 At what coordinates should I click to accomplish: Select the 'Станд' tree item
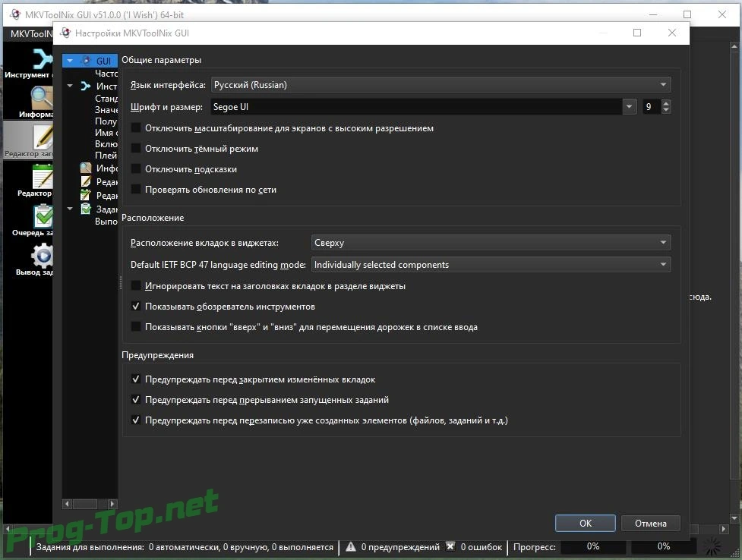pos(106,99)
